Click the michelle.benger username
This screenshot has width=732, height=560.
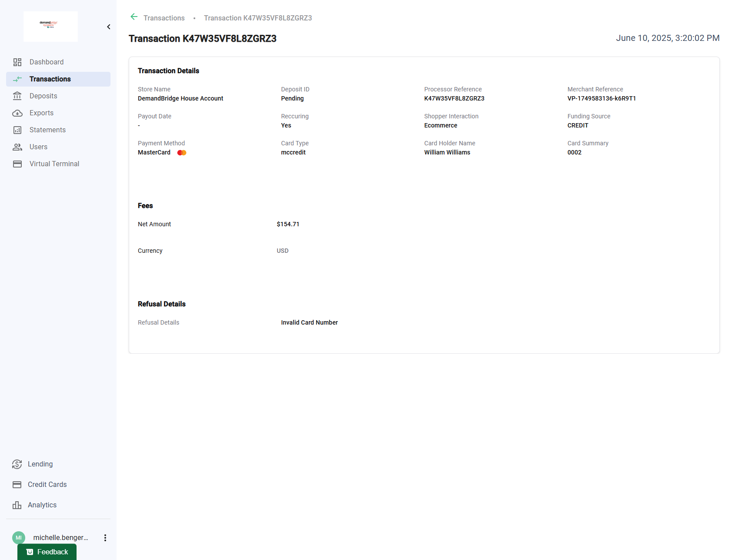pos(60,538)
